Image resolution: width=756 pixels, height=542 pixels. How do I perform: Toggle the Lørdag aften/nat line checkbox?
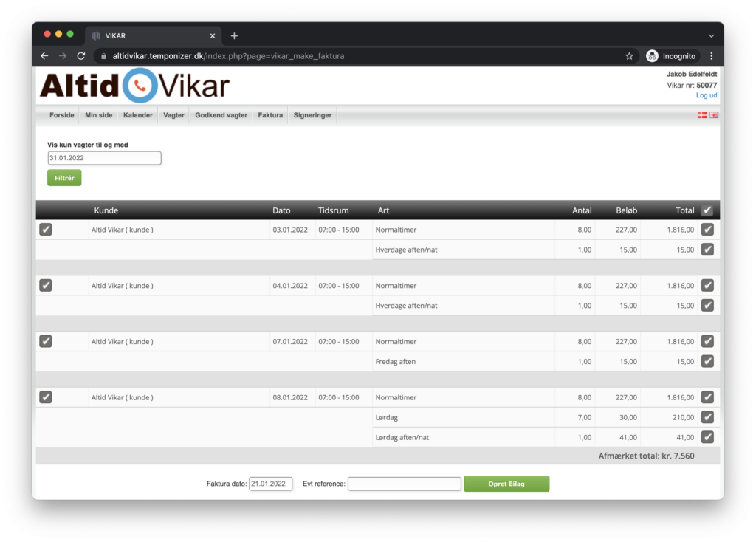point(707,437)
